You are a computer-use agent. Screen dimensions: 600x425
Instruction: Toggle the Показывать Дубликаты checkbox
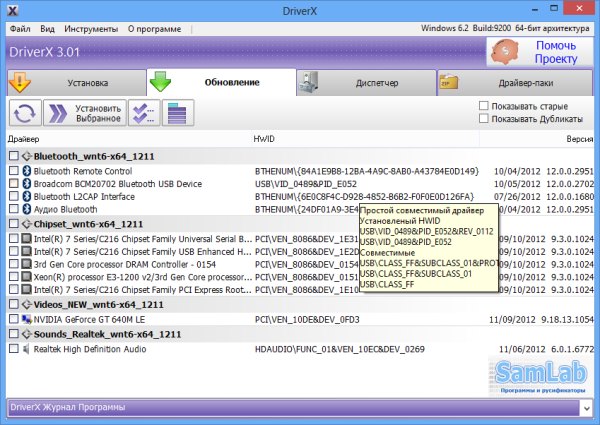[x=484, y=119]
